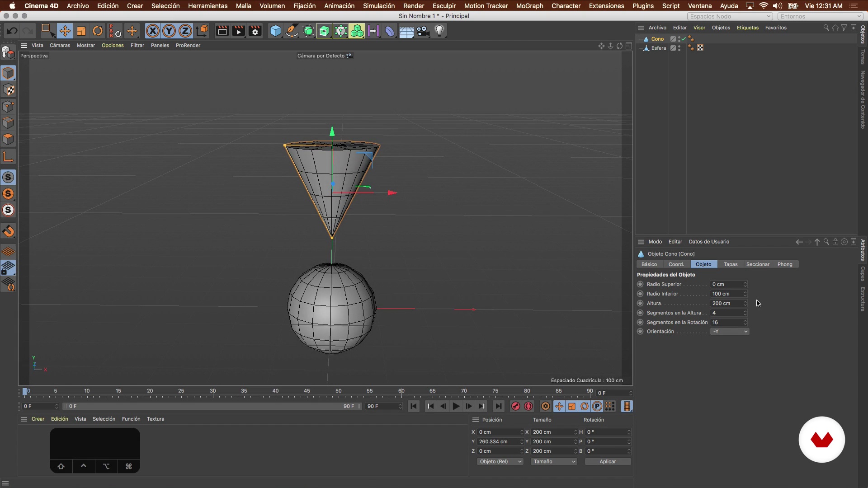Play the animation forward
This screenshot has width=868, height=488.
point(456,406)
